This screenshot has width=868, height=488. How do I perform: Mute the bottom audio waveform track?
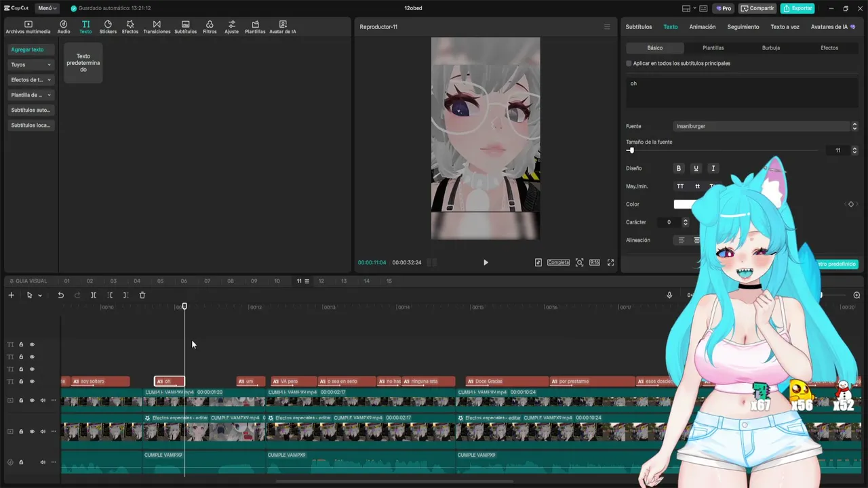pyautogui.click(x=43, y=462)
